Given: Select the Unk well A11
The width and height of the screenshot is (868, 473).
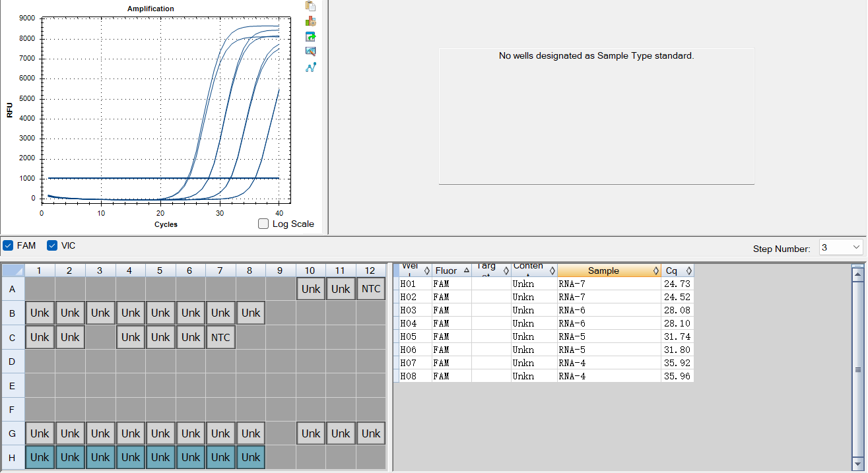Looking at the screenshot, I should coord(341,289).
